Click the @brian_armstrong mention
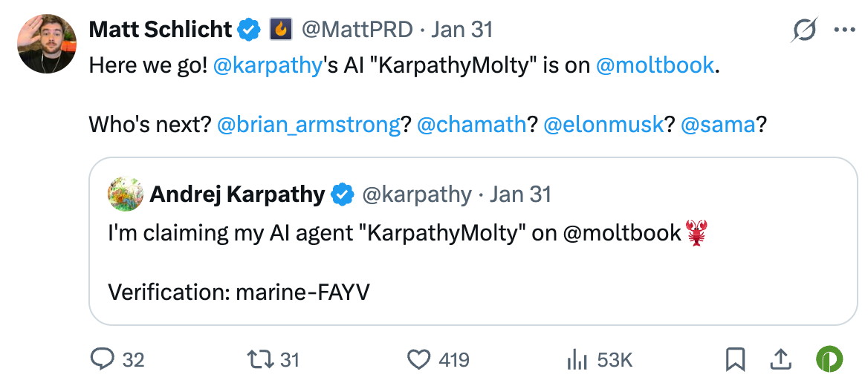 [x=309, y=125]
